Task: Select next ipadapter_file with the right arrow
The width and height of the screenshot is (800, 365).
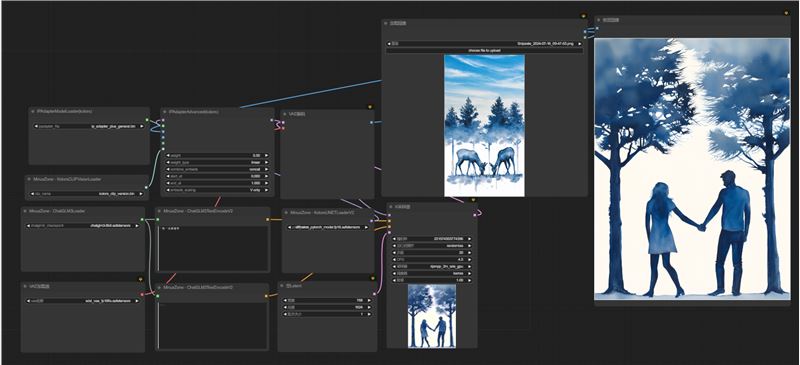Action: [141, 126]
